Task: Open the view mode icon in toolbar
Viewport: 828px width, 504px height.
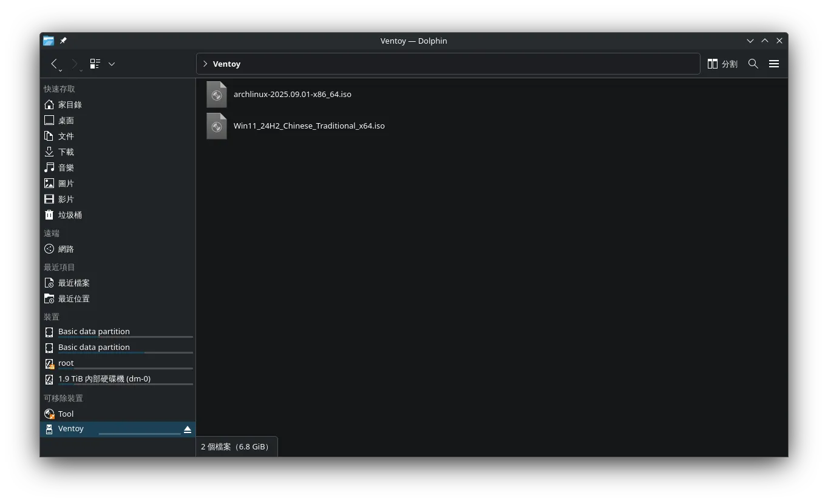Action: 95,64
